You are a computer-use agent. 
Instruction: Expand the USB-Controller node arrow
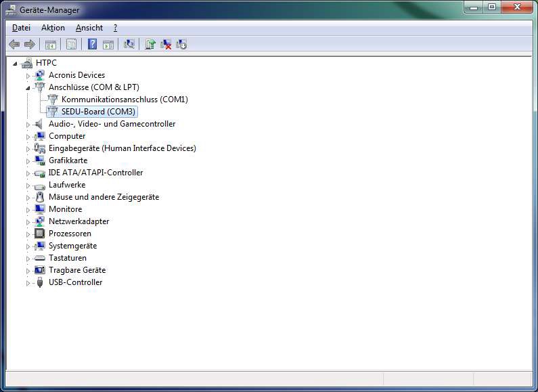click(x=28, y=283)
